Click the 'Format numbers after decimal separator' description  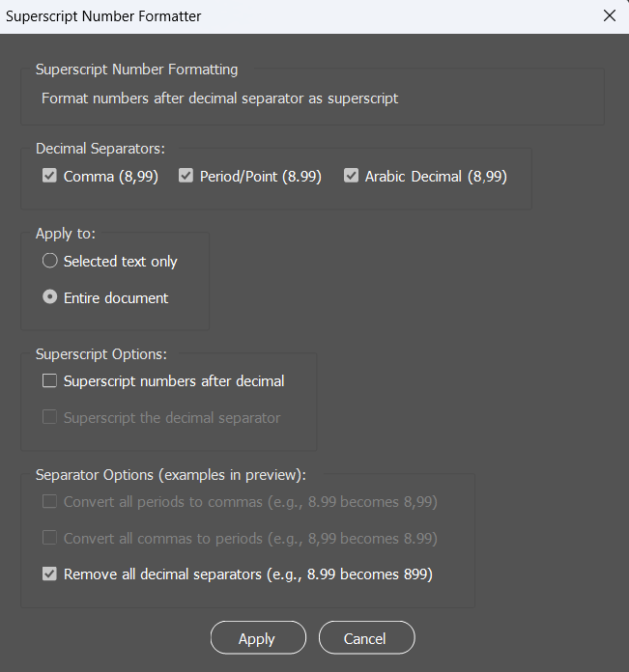[x=220, y=98]
